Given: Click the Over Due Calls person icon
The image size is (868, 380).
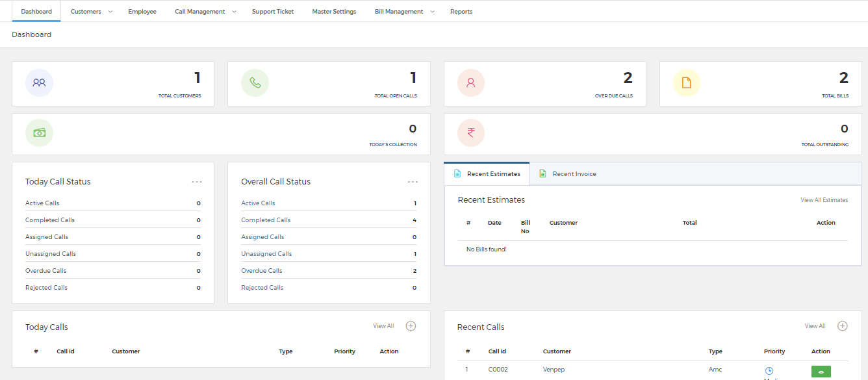Looking at the screenshot, I should click(x=471, y=83).
